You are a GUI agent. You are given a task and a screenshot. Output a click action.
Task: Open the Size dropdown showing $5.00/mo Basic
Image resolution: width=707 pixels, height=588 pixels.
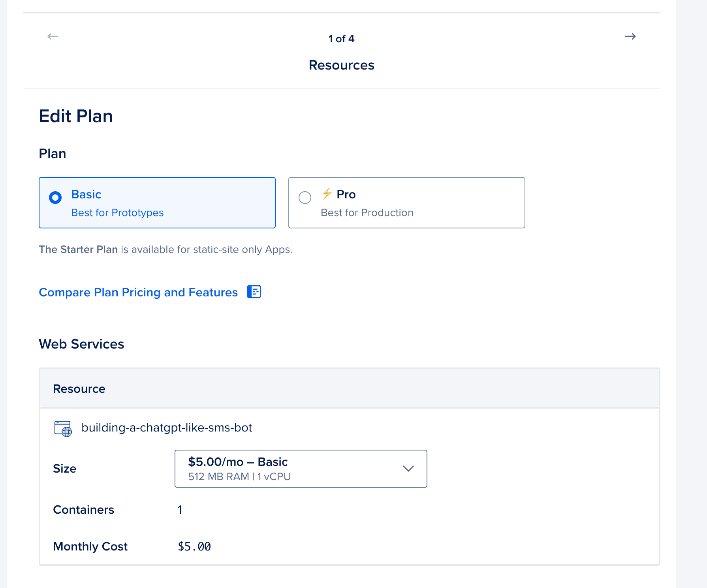click(x=301, y=469)
